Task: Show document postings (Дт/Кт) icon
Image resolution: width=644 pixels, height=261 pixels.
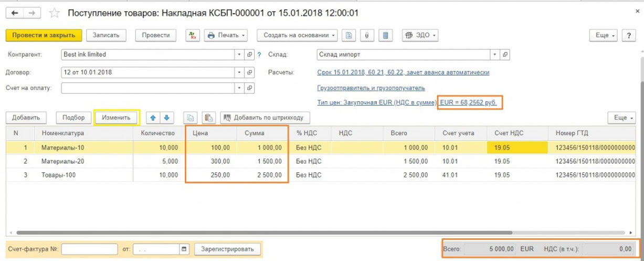Action: [193, 35]
